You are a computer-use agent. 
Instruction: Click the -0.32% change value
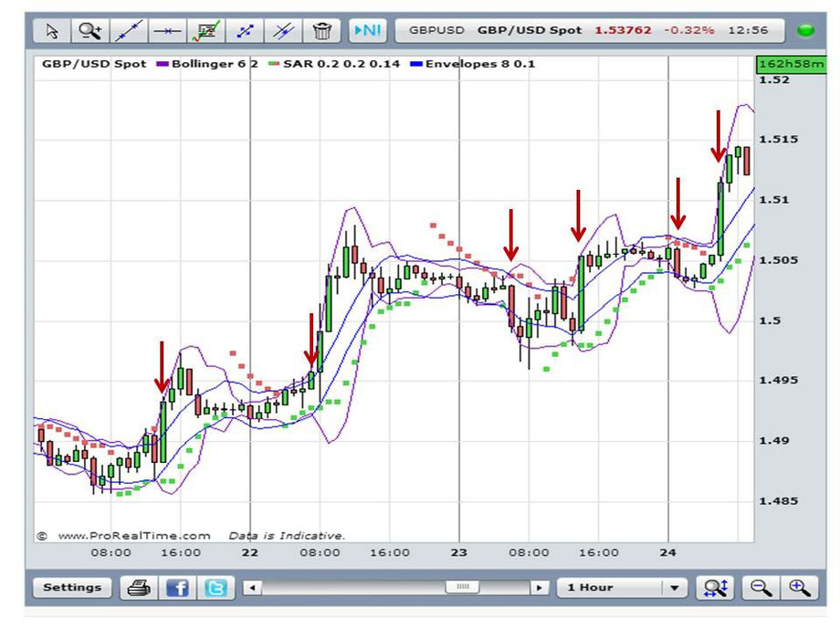click(x=689, y=30)
